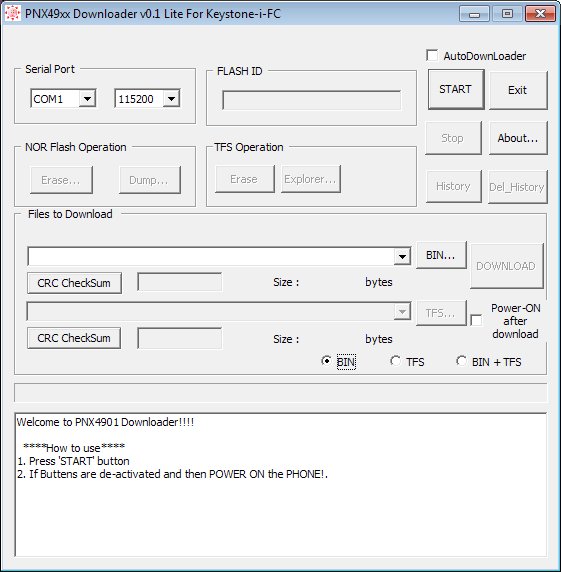Click the NOR Flash Dump... button
This screenshot has width=561, height=572.
(150, 180)
